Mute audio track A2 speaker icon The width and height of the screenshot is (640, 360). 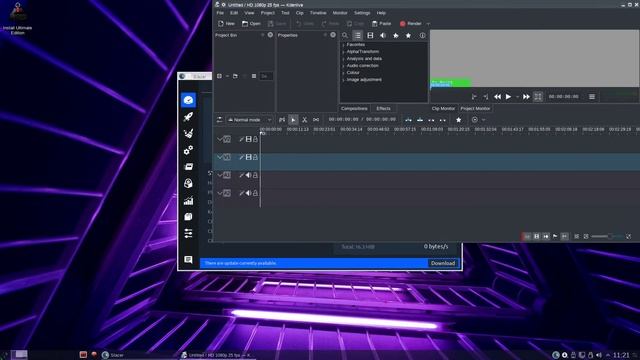pyautogui.click(x=248, y=193)
